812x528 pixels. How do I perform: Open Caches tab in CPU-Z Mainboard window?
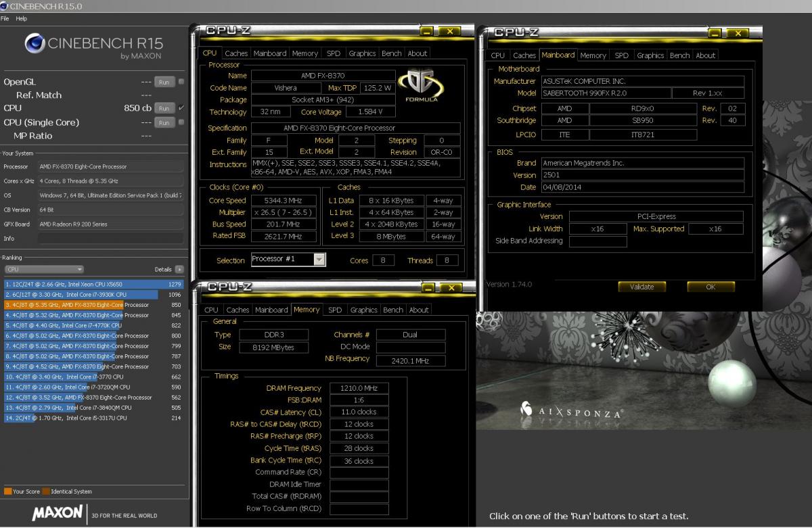tap(524, 55)
